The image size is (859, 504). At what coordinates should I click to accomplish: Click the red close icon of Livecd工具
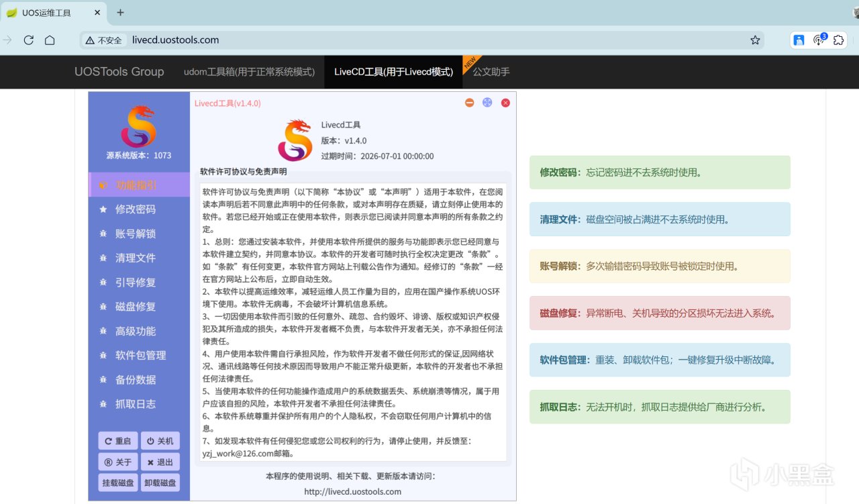coord(505,103)
